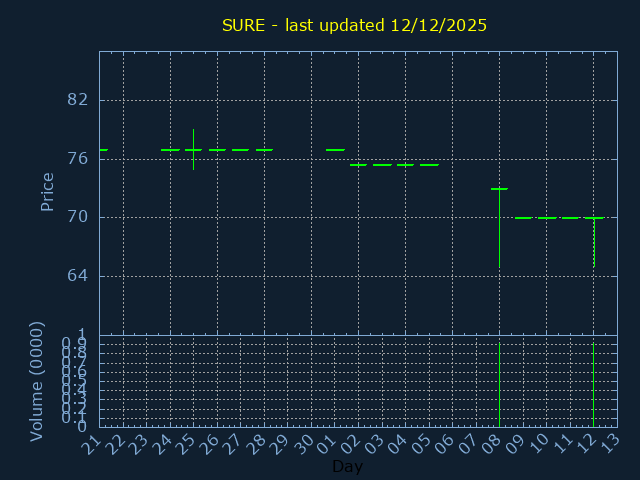
Task: Select the 64 price tick label
Action: [x=77, y=276]
